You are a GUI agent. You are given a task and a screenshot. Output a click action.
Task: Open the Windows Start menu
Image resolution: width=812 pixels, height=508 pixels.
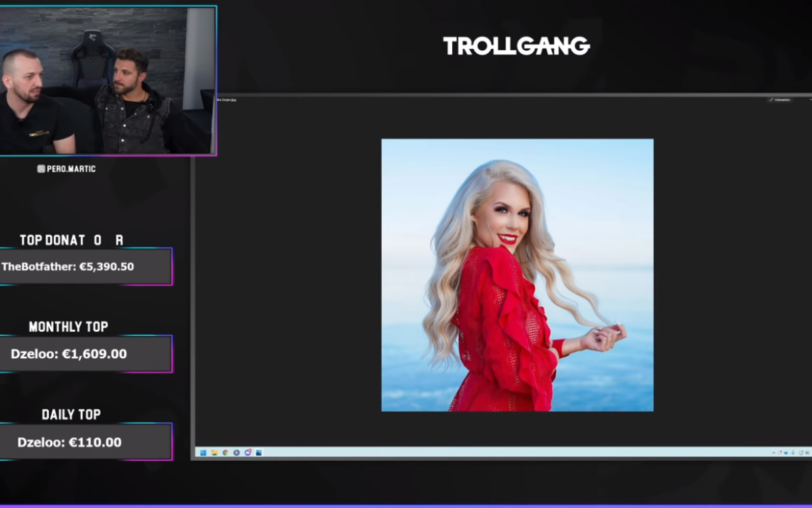(203, 453)
